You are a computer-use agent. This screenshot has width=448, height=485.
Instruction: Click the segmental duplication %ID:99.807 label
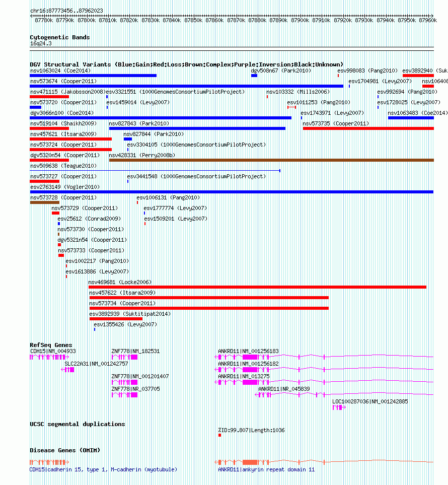[251, 430]
